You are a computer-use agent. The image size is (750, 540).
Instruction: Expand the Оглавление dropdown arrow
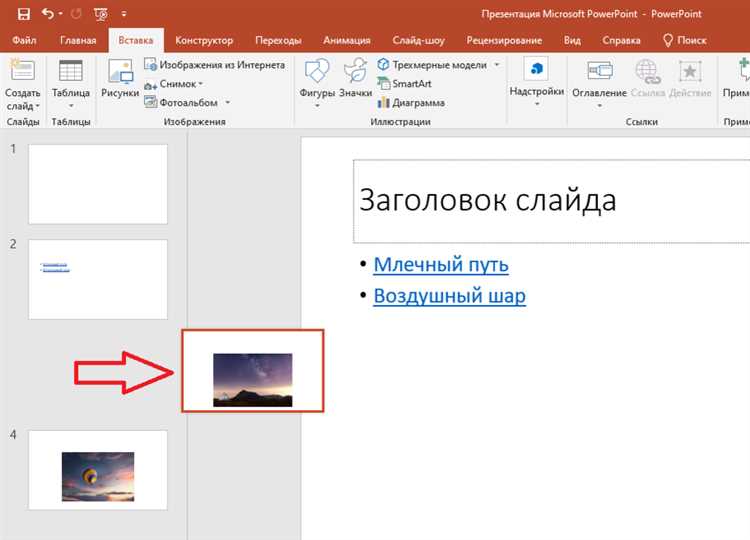coord(599,106)
